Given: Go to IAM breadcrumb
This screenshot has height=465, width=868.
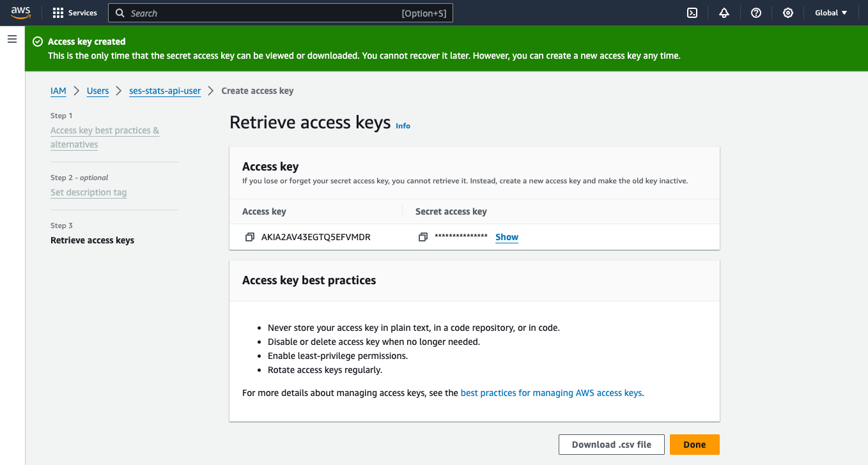Looking at the screenshot, I should click(58, 91).
